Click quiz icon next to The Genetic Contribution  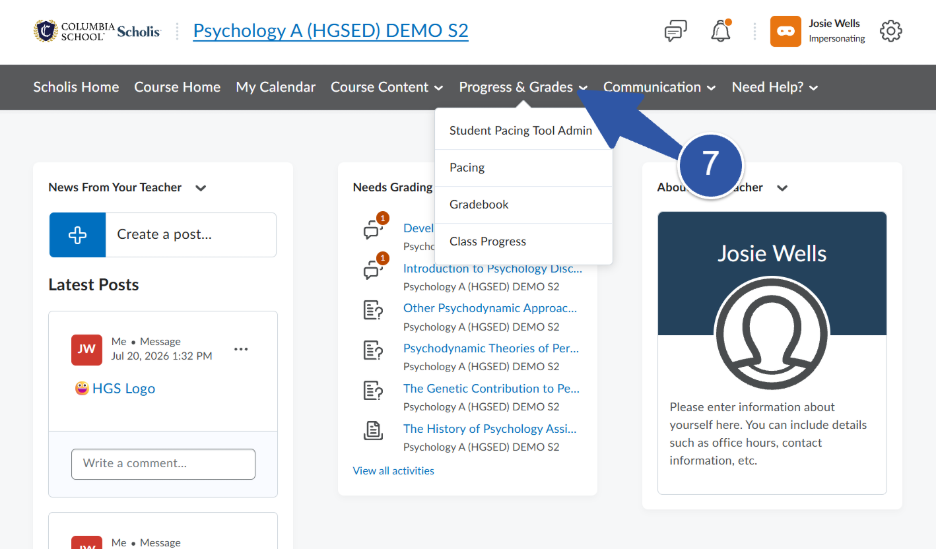coord(373,391)
